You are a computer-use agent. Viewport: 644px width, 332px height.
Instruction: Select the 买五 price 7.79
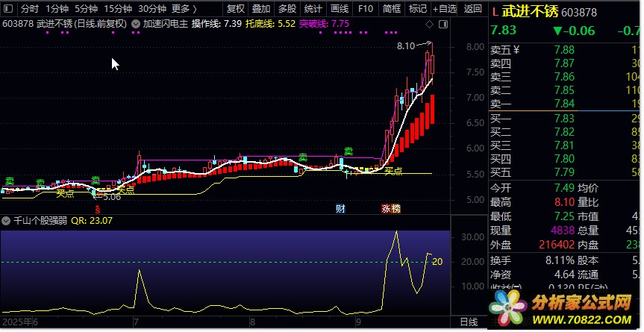click(x=564, y=172)
